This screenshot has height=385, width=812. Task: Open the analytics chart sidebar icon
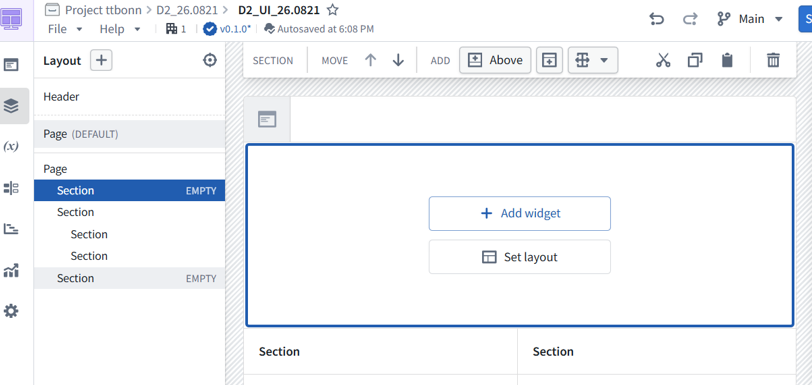click(x=11, y=270)
